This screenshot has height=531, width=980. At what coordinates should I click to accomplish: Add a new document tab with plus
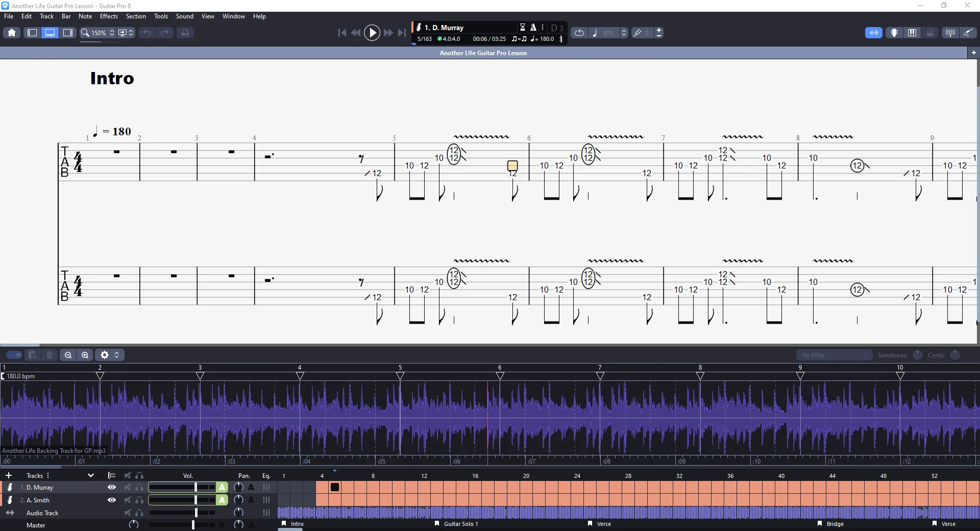pos(973,53)
